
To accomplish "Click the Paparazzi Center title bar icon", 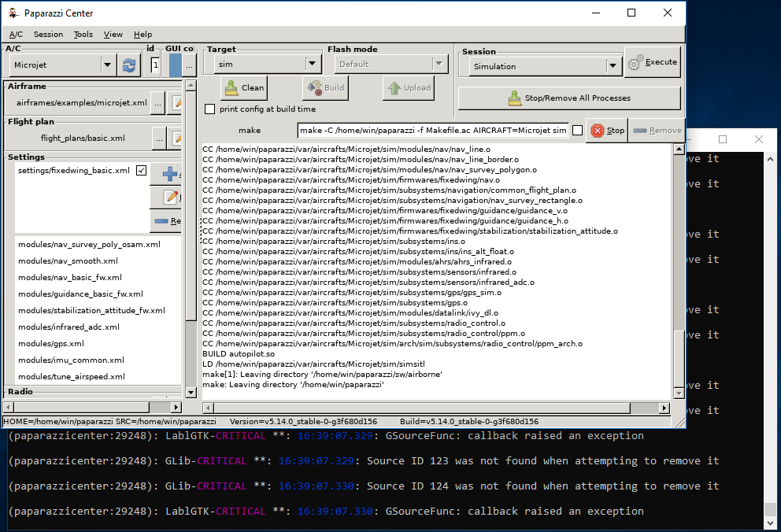I will 14,13.
